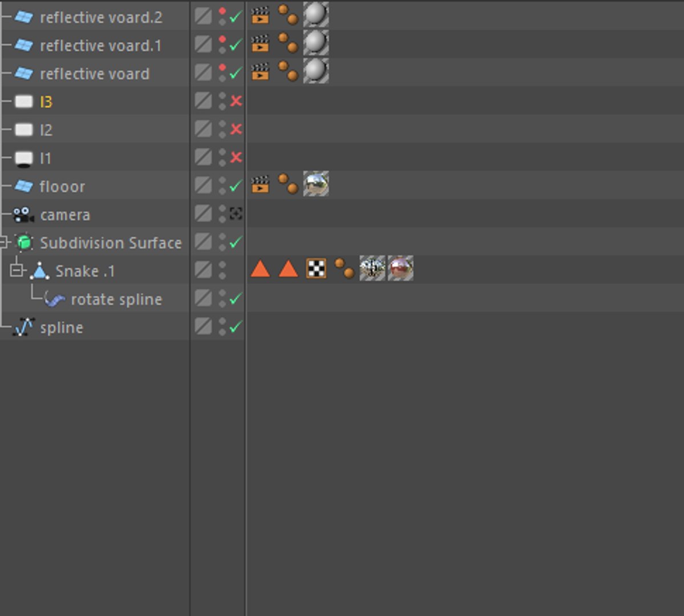
Task: Select checkerboard UVW tag on Snake .1
Action: (x=316, y=268)
